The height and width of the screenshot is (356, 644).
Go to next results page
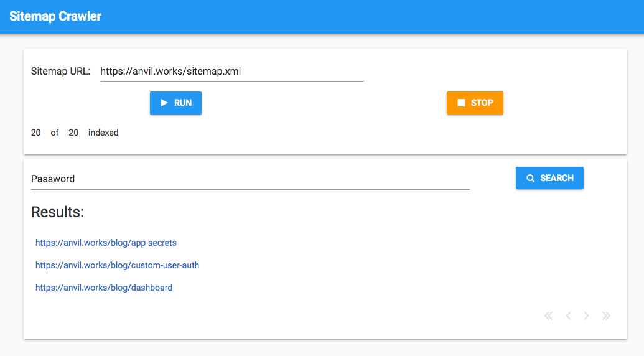pos(586,316)
